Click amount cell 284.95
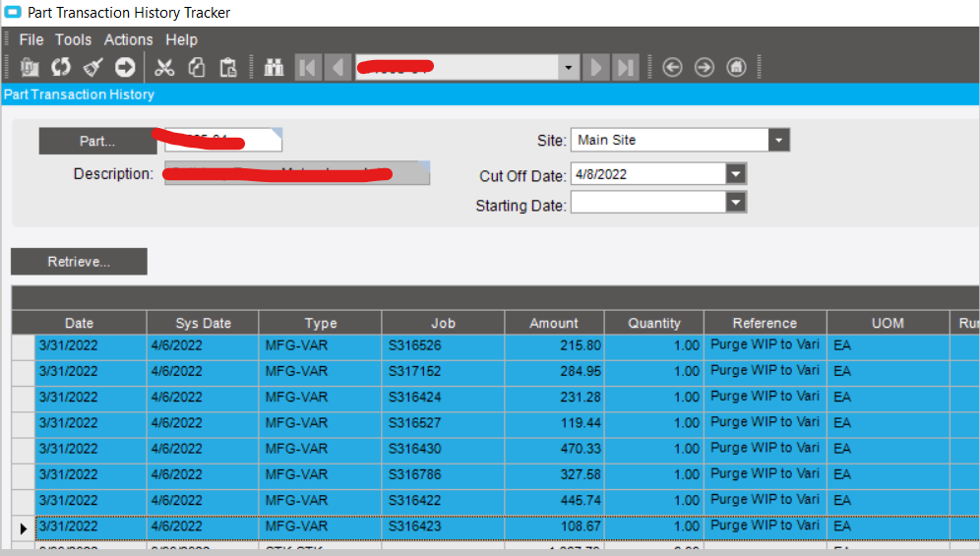This screenshot has height=556, width=980. tap(554, 372)
